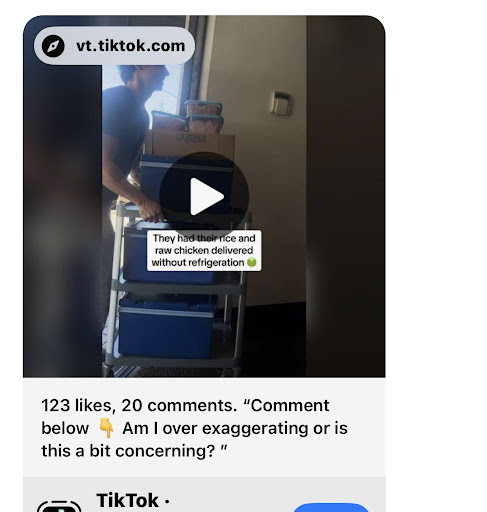Open the vt.tiktok.com link label

[x=130, y=46]
